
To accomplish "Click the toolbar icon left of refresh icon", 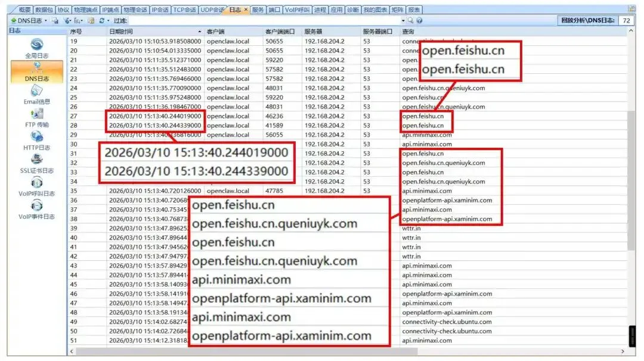I will [91, 20].
